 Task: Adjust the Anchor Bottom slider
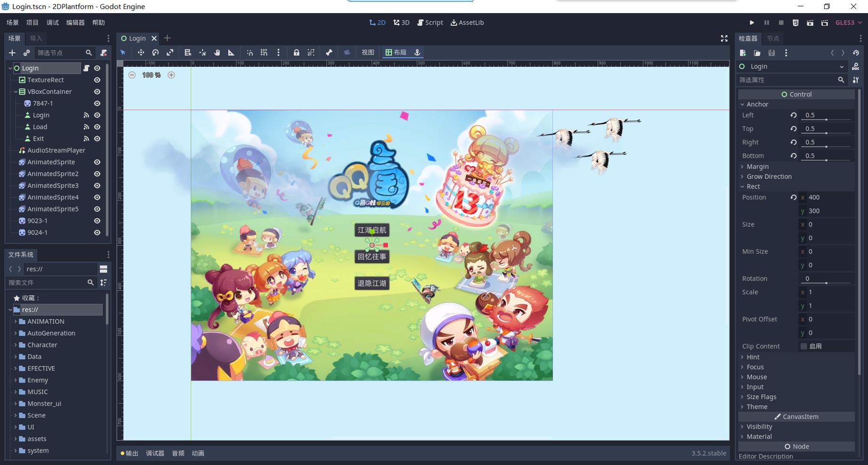click(827, 160)
